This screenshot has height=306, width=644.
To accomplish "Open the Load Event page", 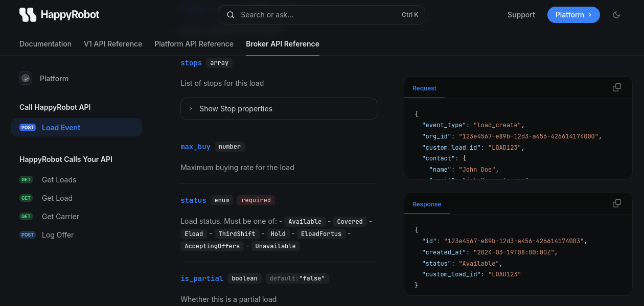I will pos(77,128).
